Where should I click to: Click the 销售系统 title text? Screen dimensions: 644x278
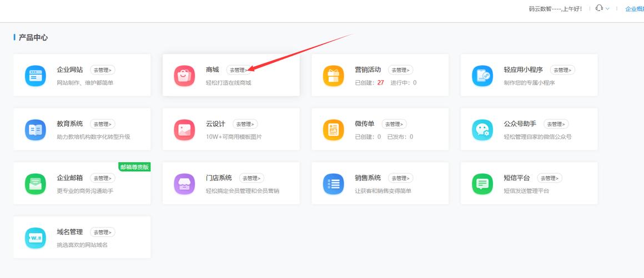tap(368, 178)
